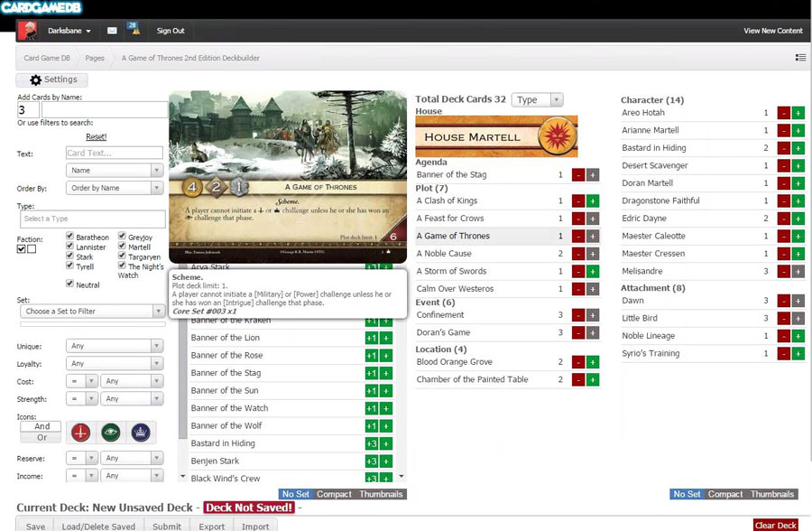Open the Darksbane account dropdown
812x531 pixels.
(69, 31)
